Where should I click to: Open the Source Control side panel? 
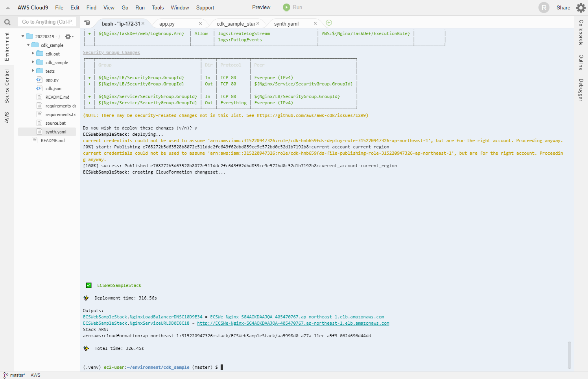pyautogui.click(x=7, y=86)
